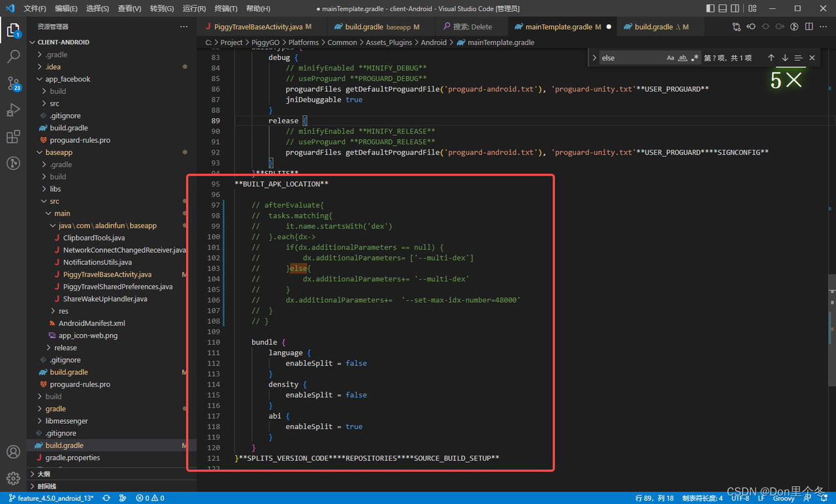Expand the libmessenger folder
836x504 pixels.
tap(67, 421)
